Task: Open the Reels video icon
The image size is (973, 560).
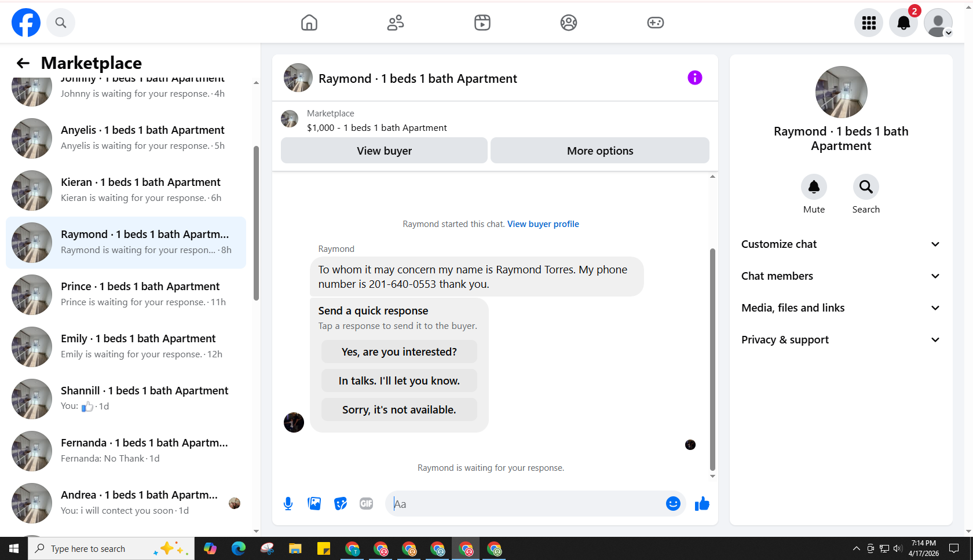Action: 482,23
